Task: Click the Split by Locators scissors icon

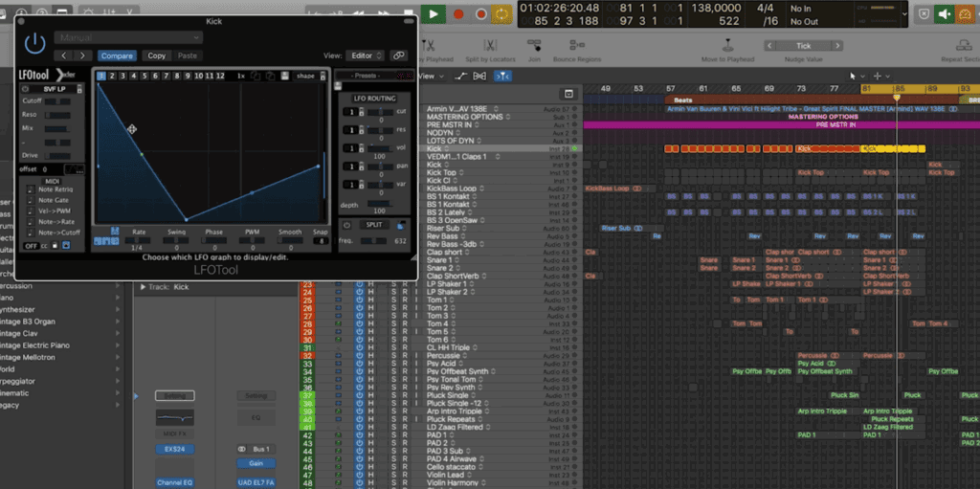Action: tap(489, 46)
